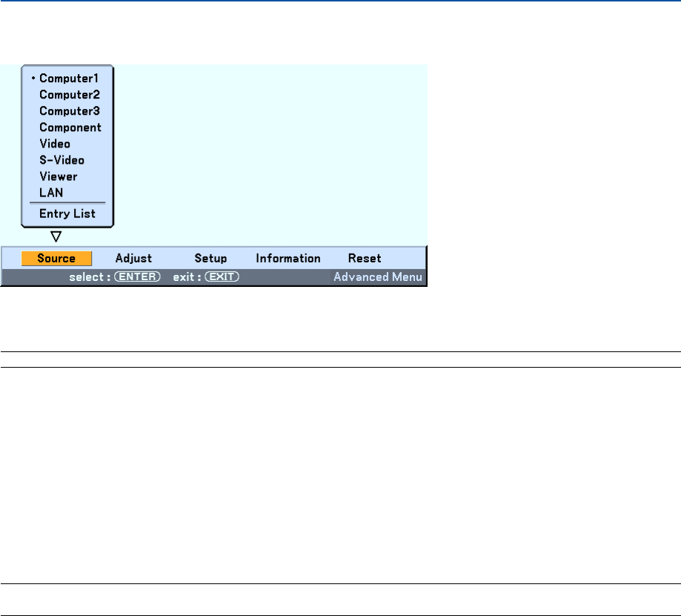Open the Information menu
Image resolution: width=681 pixels, height=616 pixels.
coord(288,259)
